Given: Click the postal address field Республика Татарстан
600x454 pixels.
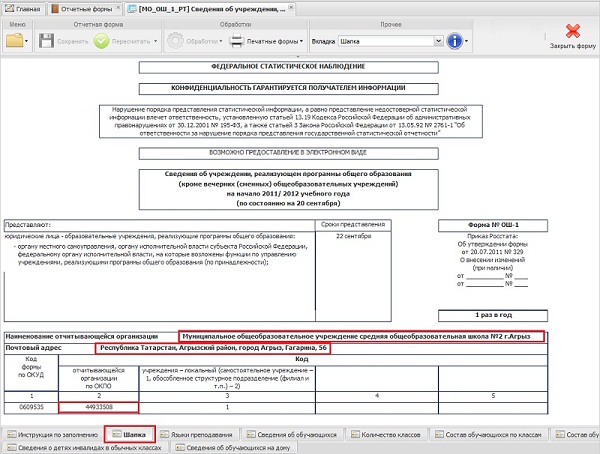Looking at the screenshot, I should click(213, 348).
